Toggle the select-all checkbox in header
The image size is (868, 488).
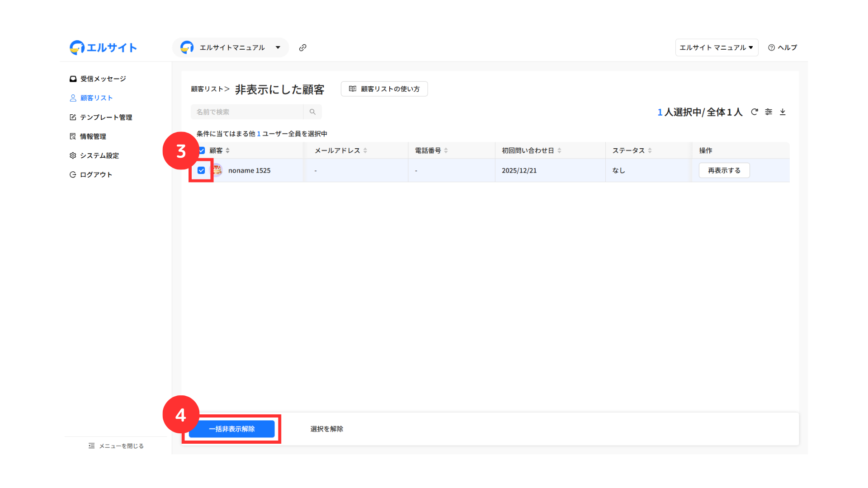click(x=202, y=150)
